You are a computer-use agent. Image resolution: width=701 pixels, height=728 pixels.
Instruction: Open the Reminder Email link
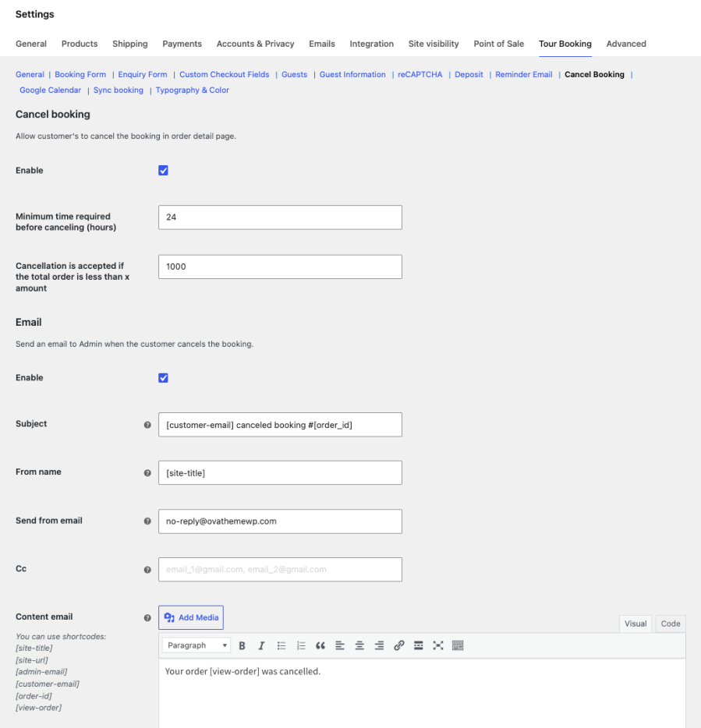click(x=524, y=74)
